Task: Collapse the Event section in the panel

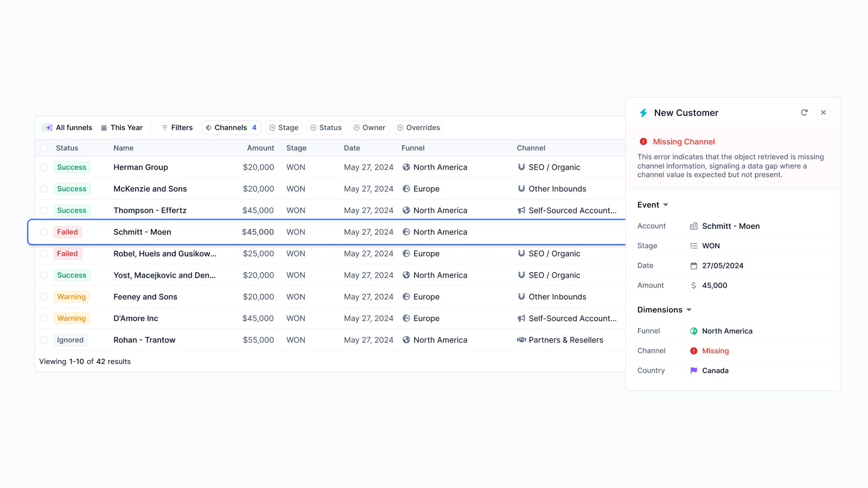Action: [666, 204]
